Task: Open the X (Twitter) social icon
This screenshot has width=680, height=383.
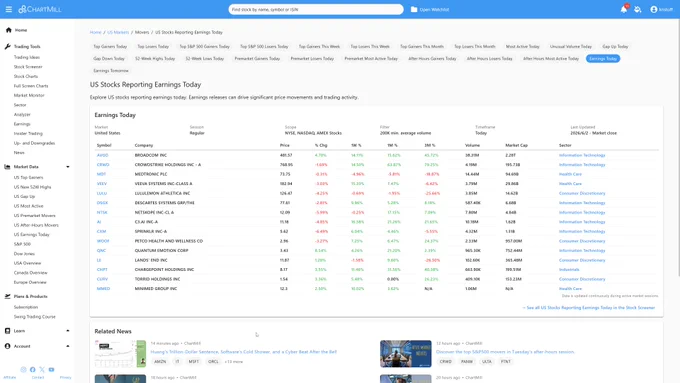Action: [42, 370]
